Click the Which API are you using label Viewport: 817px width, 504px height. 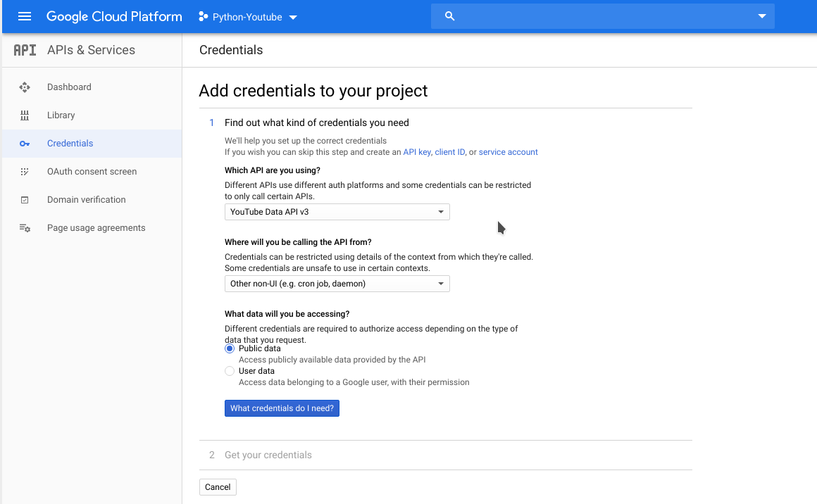[273, 170]
